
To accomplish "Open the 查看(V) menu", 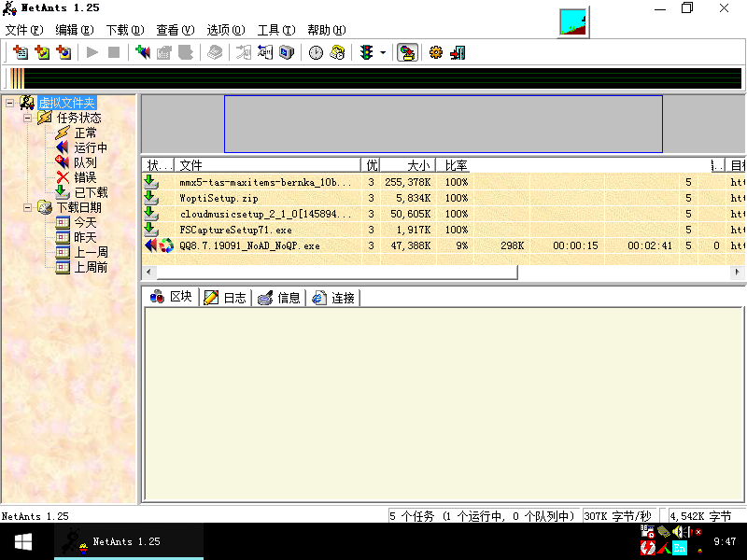I will 176,30.
